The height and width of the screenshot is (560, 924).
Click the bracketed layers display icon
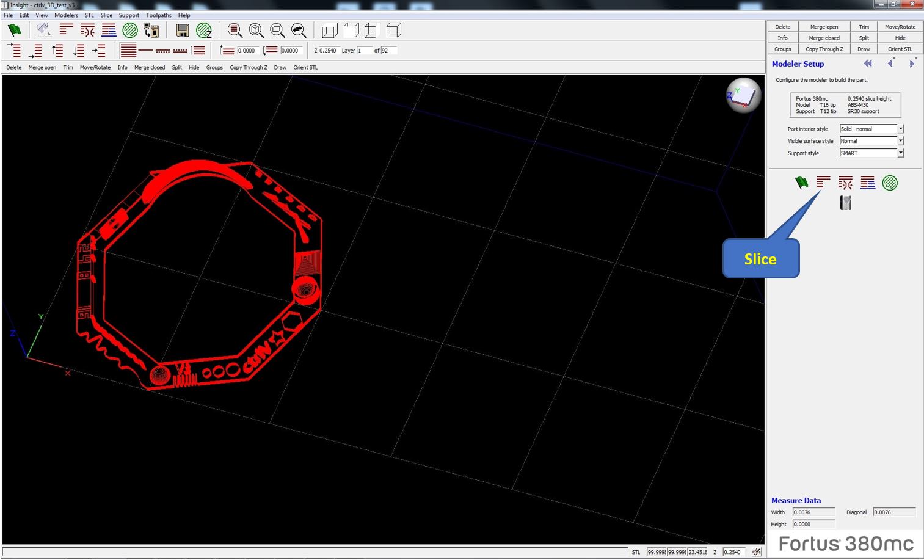pyautogui.click(x=198, y=51)
